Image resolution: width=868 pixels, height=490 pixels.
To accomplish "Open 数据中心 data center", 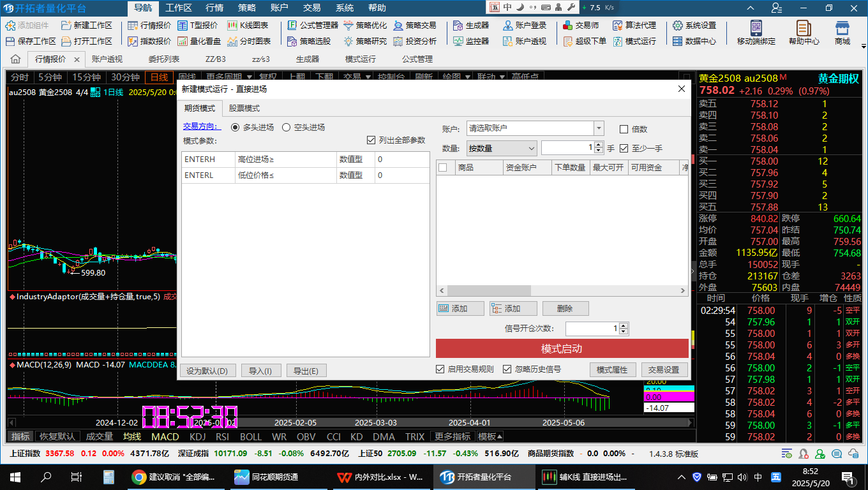I will [x=694, y=41].
